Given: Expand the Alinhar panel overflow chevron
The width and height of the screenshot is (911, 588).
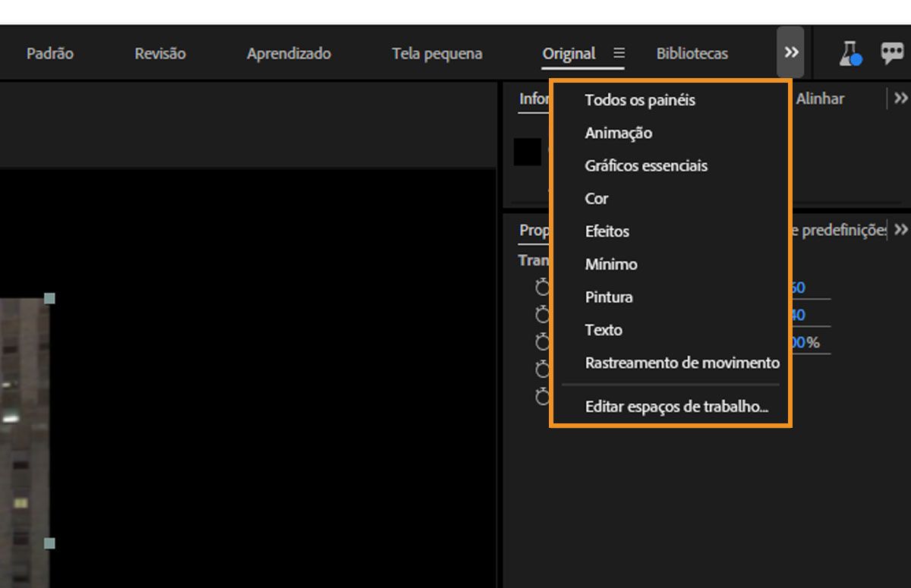Looking at the screenshot, I should point(900,98).
